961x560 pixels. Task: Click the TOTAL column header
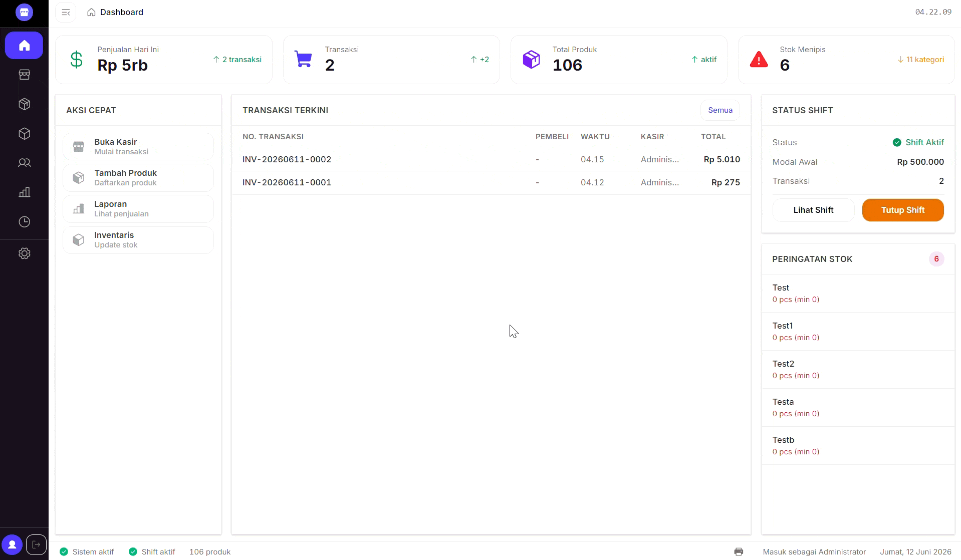pos(713,137)
